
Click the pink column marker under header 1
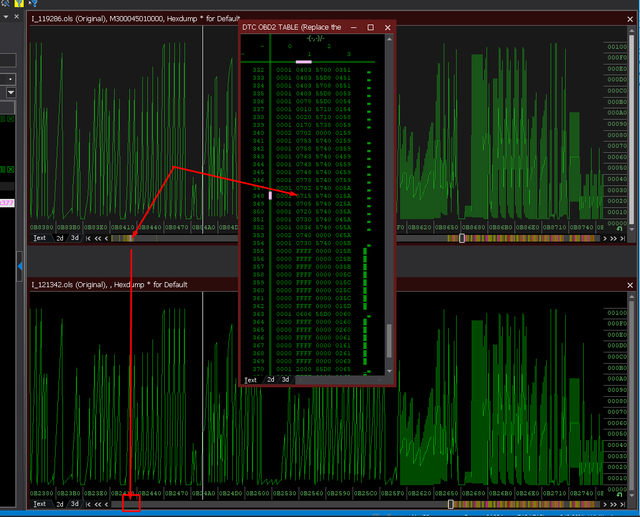pyautogui.click(x=304, y=62)
